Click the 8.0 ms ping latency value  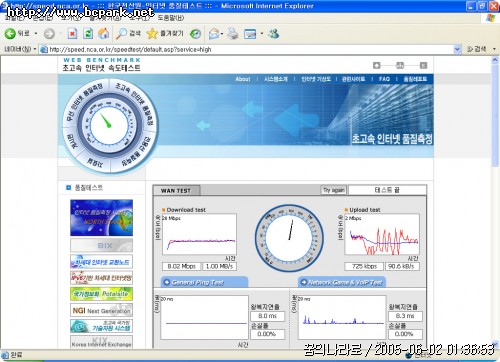tap(268, 316)
